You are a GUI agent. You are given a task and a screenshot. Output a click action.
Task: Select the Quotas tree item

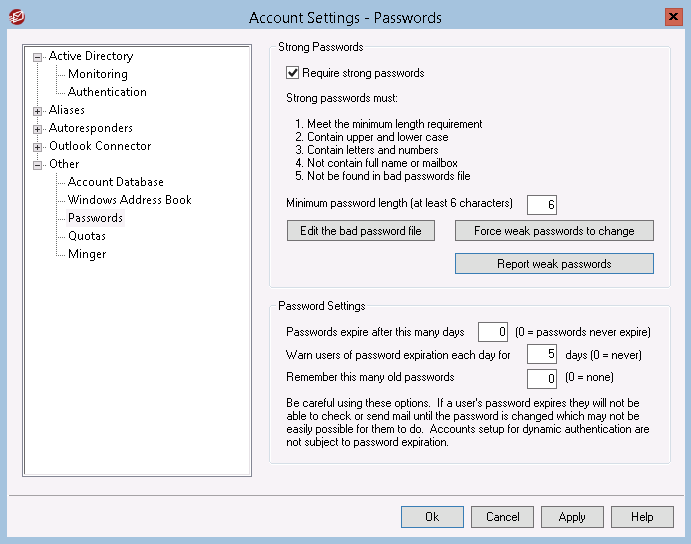pyautogui.click(x=87, y=236)
